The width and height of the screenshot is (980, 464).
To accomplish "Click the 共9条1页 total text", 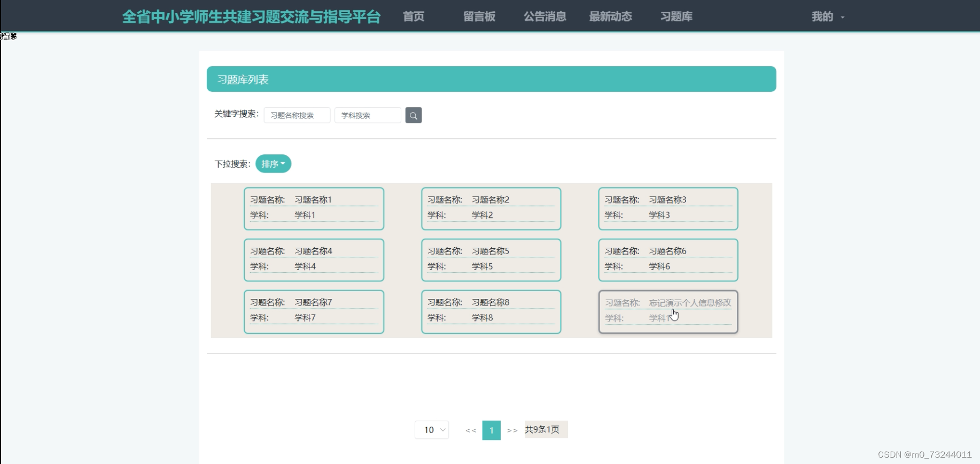I will [542, 429].
